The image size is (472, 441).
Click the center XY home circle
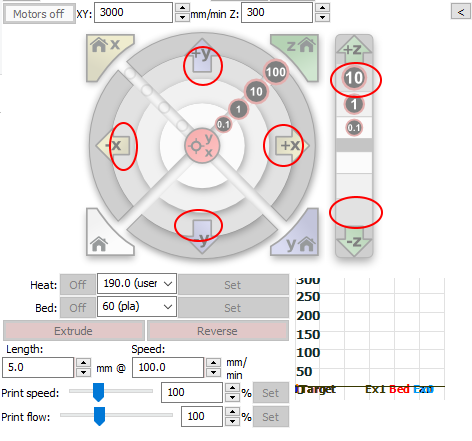tap(202, 146)
